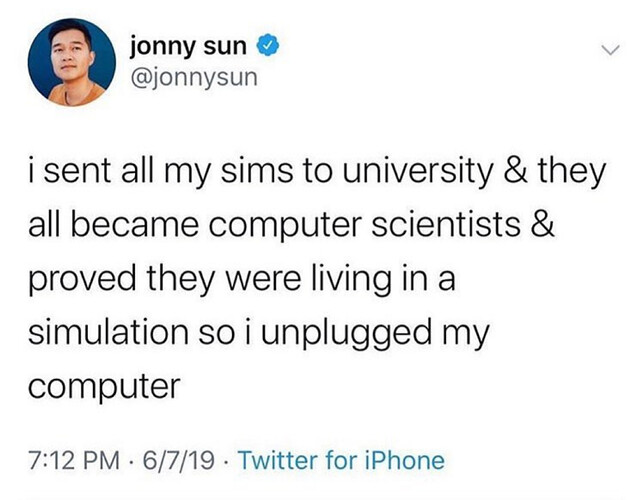Click the 6/7/19 date text
This screenshot has height=500, width=637.
[x=178, y=460]
